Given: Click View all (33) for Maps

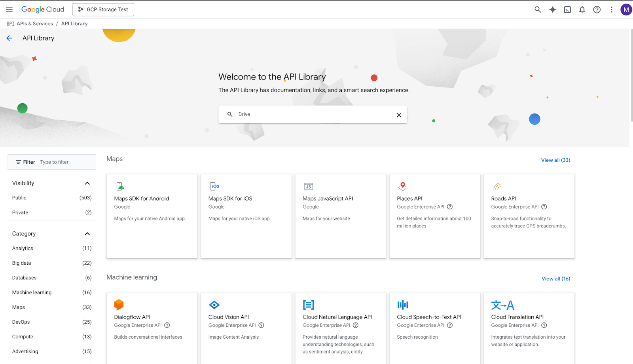Looking at the screenshot, I should point(555,160).
